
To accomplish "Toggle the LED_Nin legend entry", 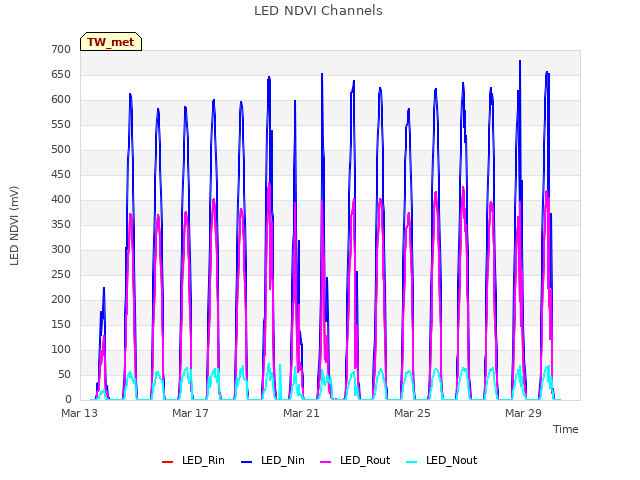I will coord(273,460).
